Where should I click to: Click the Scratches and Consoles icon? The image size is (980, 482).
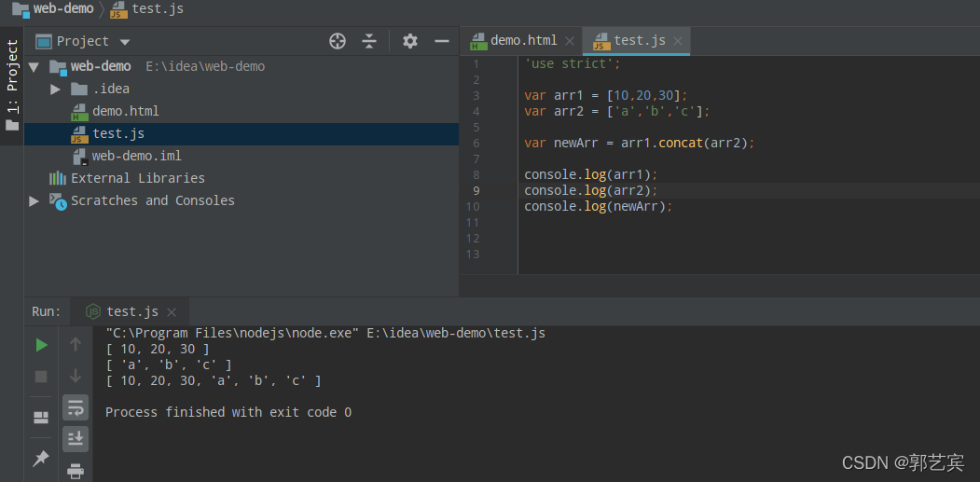[58, 200]
